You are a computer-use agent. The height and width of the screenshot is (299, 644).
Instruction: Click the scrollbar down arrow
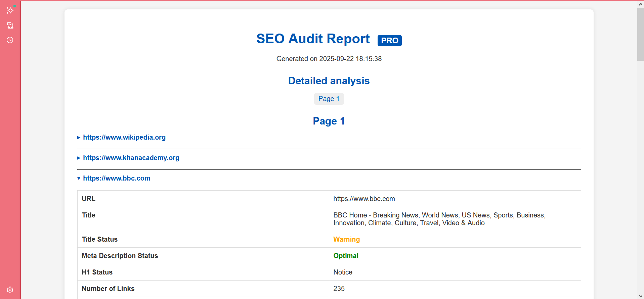[x=640, y=296]
